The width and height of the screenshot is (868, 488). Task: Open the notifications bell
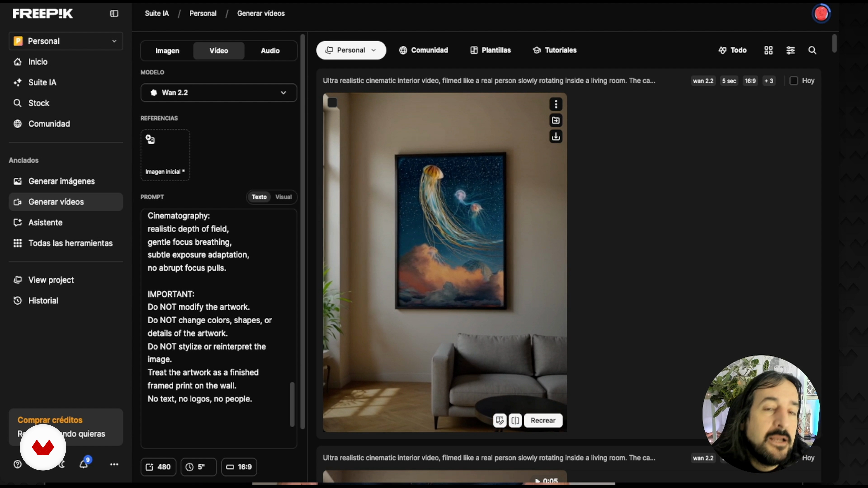(x=84, y=464)
